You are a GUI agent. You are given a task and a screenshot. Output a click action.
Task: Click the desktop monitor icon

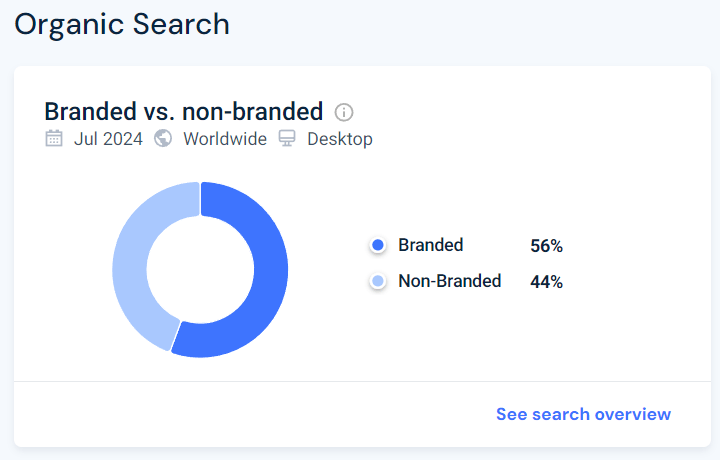coord(287,139)
